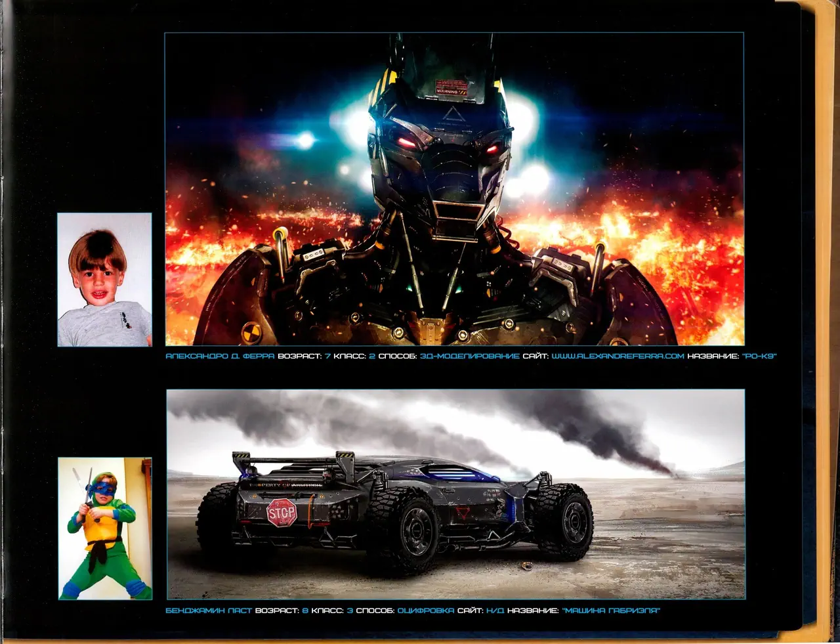Click "СПОСОБ:" label in the car caption

click(375, 611)
